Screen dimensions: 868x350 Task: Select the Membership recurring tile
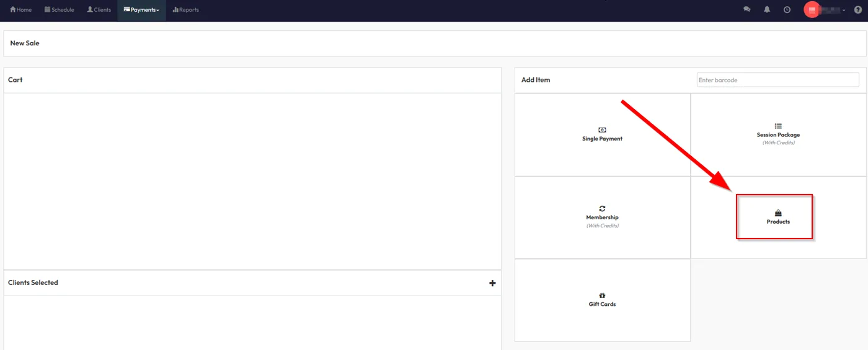pyautogui.click(x=602, y=217)
